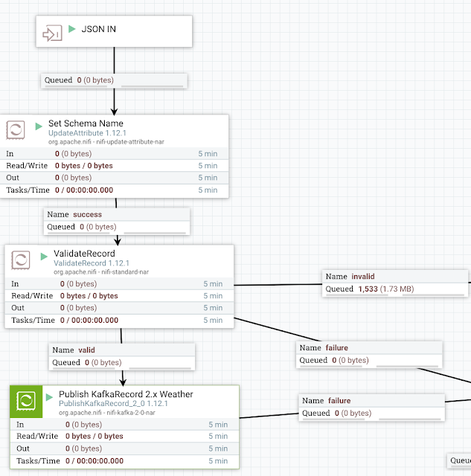Click the JSON IN input port icon
This screenshot has height=476, width=471.
point(52,33)
